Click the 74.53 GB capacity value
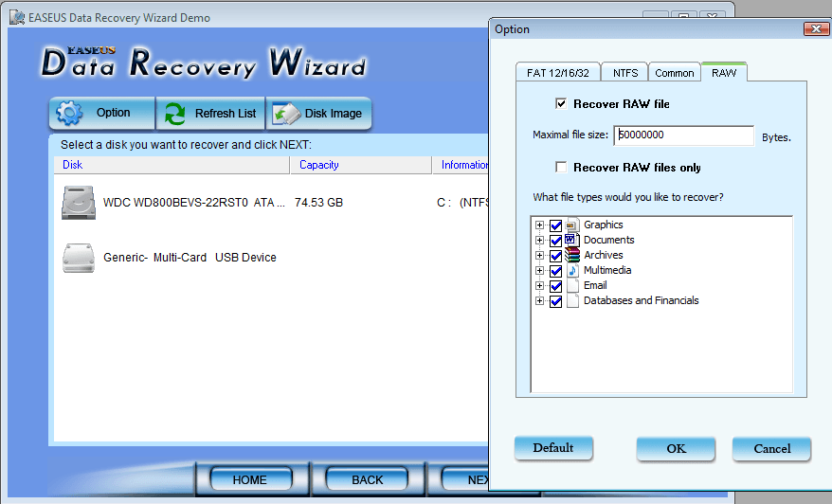This screenshot has width=832, height=504. (x=319, y=203)
